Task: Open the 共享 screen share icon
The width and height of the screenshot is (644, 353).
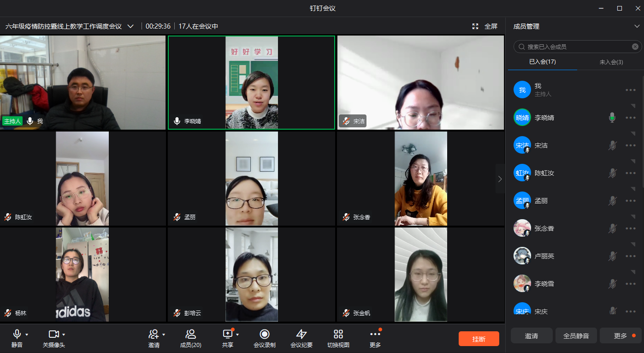Action: point(227,334)
